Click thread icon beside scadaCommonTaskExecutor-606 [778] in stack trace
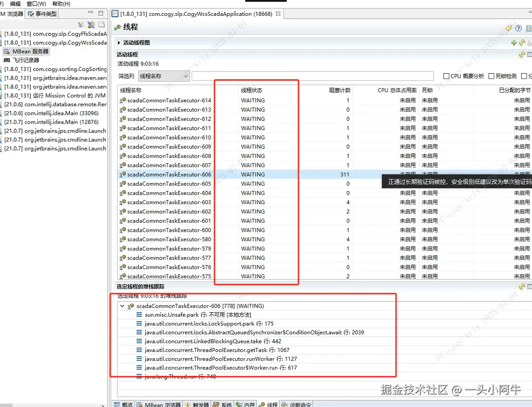 coord(131,306)
